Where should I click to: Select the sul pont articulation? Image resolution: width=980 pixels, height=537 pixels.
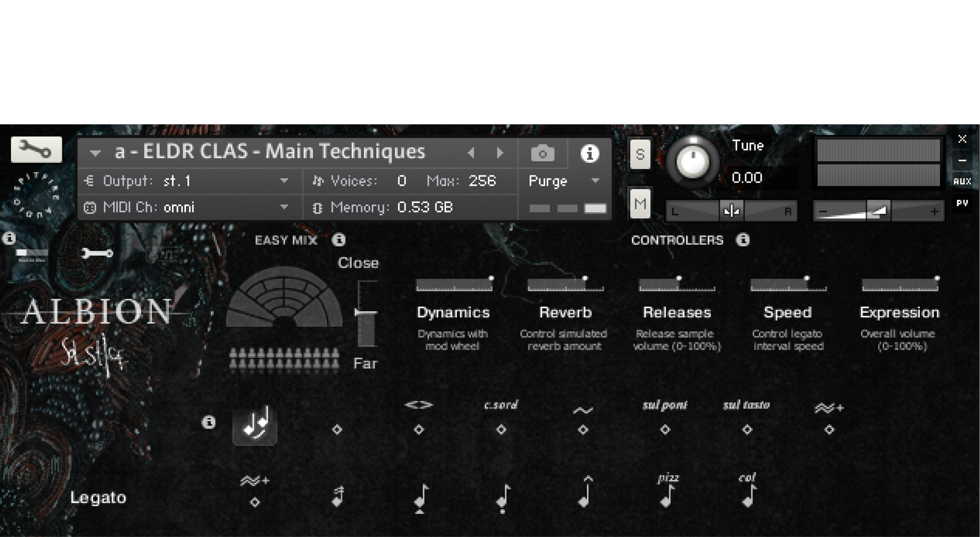[665, 429]
